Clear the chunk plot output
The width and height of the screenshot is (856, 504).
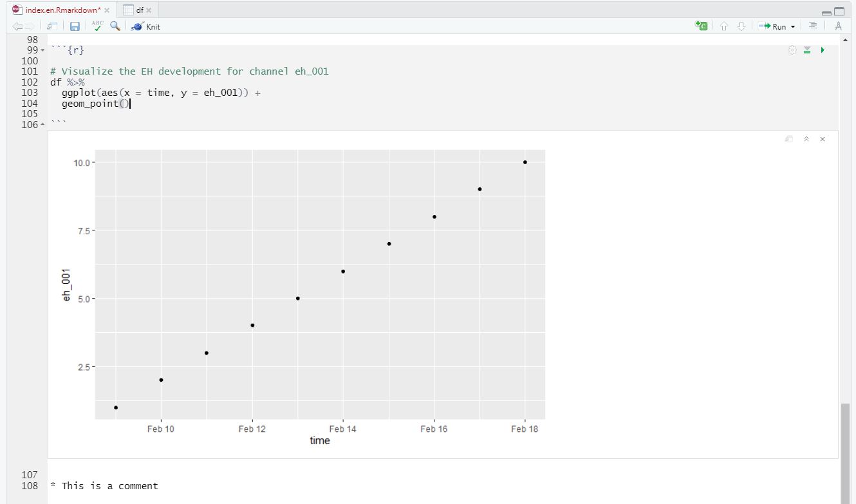pos(823,139)
